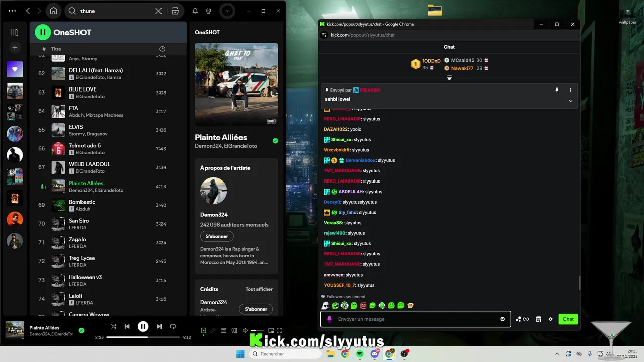Pause playback in the bottom player bar
Screen dimensions: 644x362
coord(143,326)
